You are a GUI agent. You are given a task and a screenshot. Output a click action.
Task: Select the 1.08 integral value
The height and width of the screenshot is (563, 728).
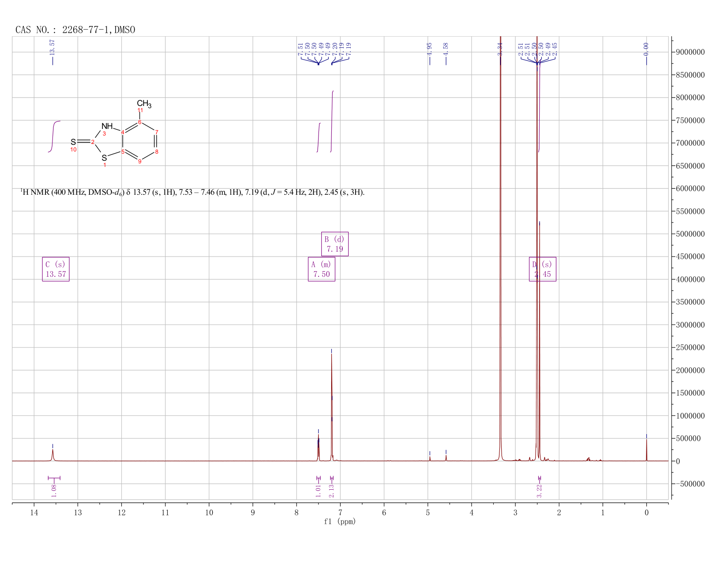[54, 491]
